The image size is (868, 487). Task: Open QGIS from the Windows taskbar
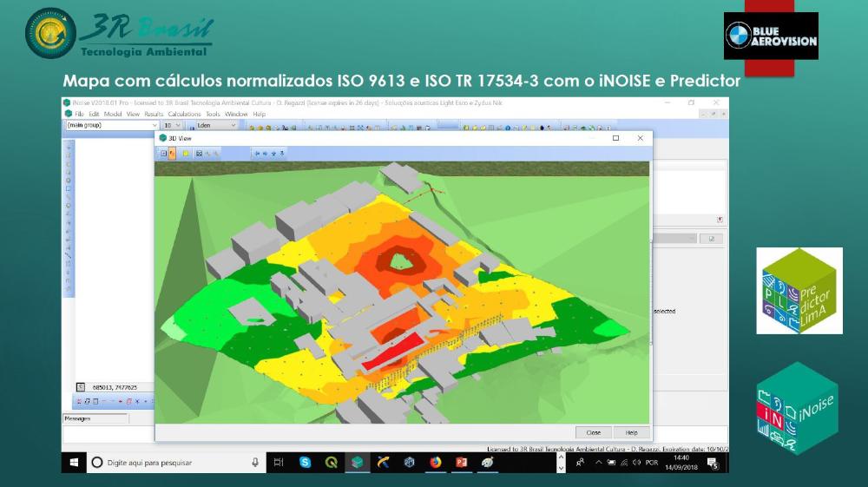(x=331, y=463)
